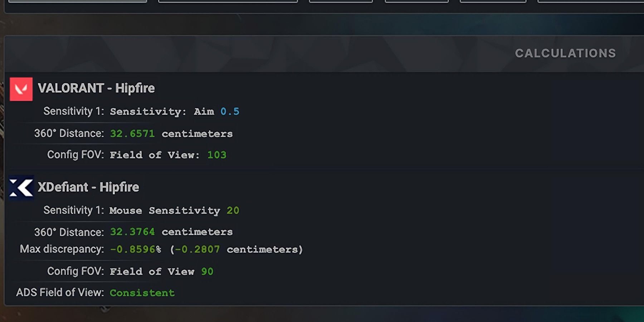
Task: Select the CALCULATIONS panel header
Action: pyautogui.click(x=565, y=53)
